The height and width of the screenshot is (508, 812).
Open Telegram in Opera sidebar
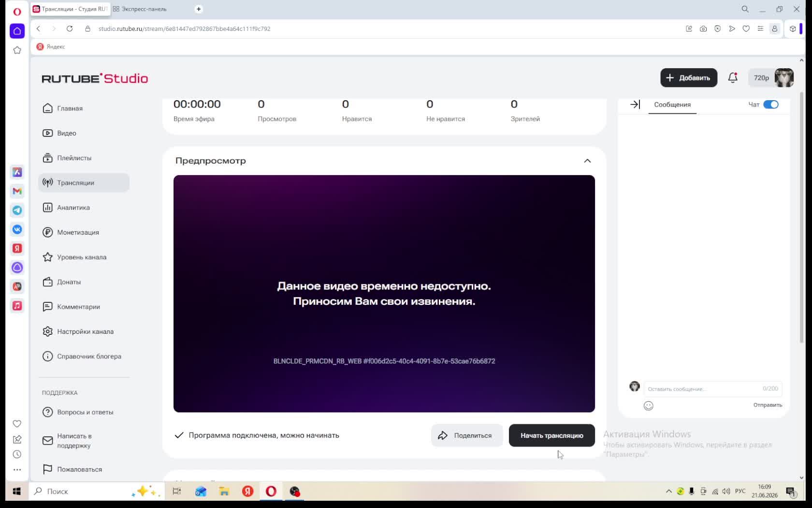pos(17,210)
